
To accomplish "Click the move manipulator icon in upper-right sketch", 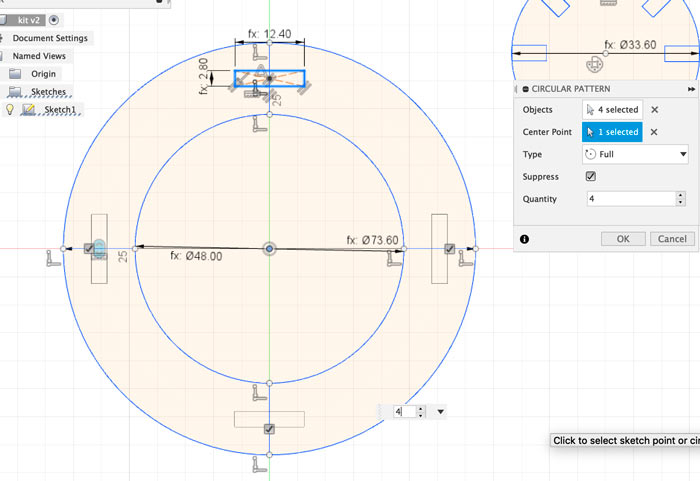I will [x=594, y=64].
